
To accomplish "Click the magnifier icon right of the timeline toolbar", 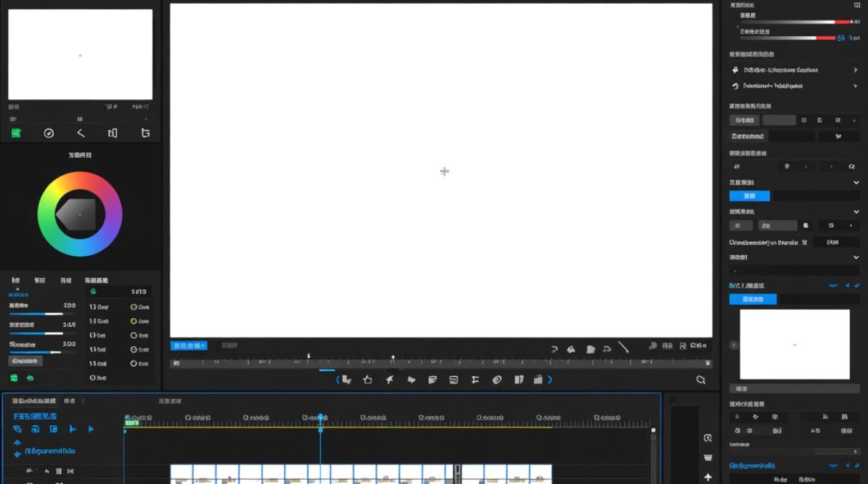I will 701,380.
